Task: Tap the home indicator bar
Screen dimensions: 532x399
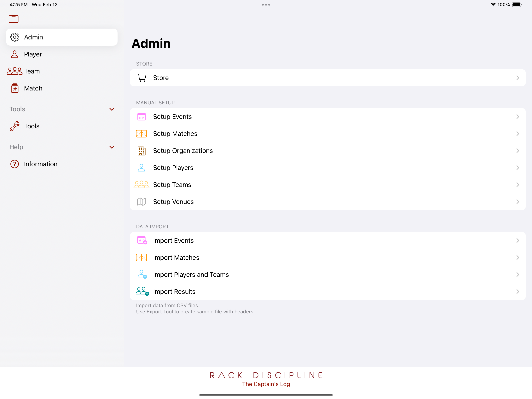Action: click(266, 395)
